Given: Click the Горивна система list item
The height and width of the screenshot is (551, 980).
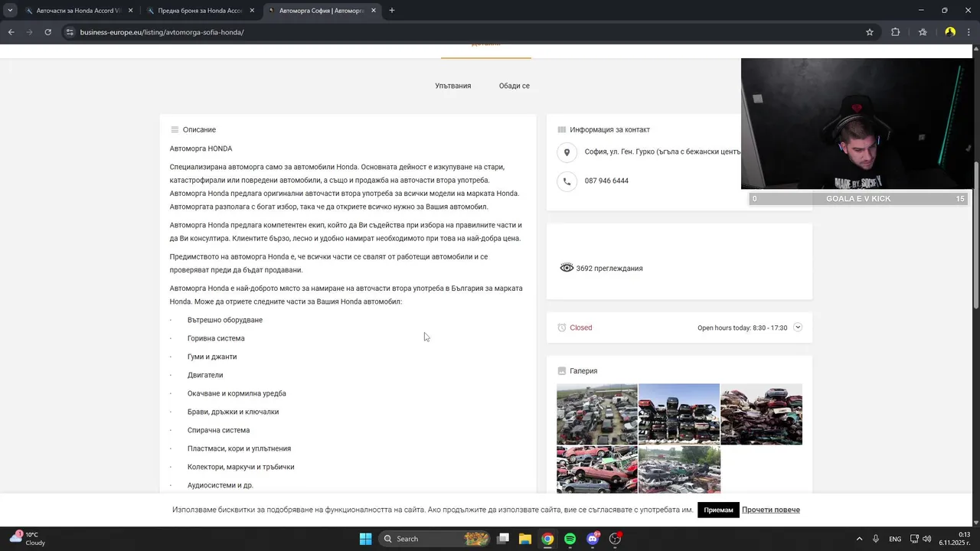Looking at the screenshot, I should point(216,338).
